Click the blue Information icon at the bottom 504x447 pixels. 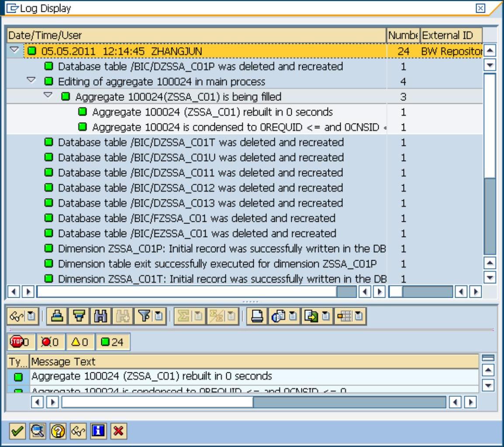pos(98,431)
